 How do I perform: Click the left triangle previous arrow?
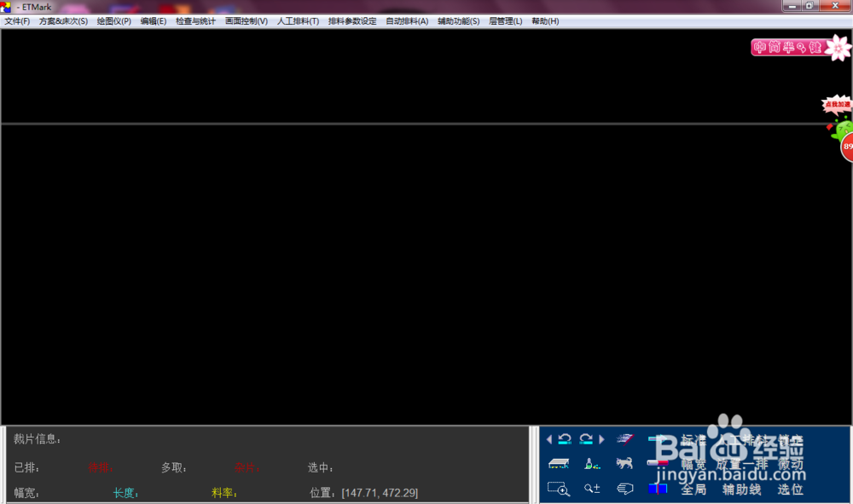pos(548,439)
